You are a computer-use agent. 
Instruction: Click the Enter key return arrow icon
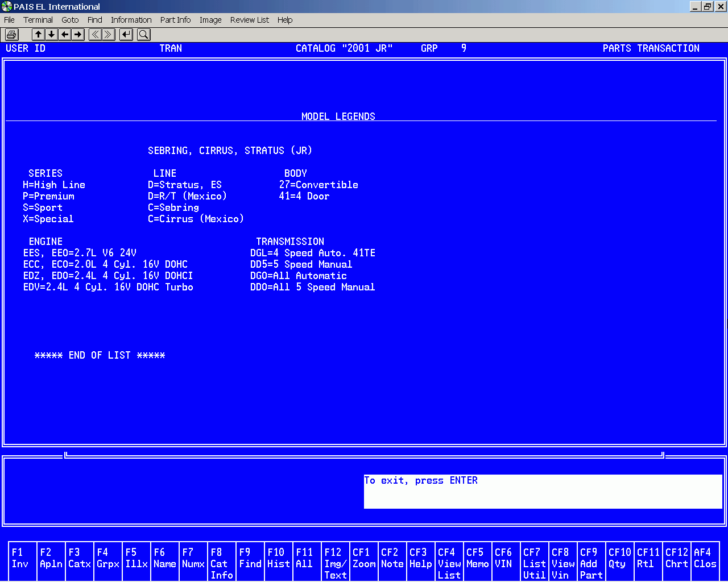pyautogui.click(x=126, y=35)
